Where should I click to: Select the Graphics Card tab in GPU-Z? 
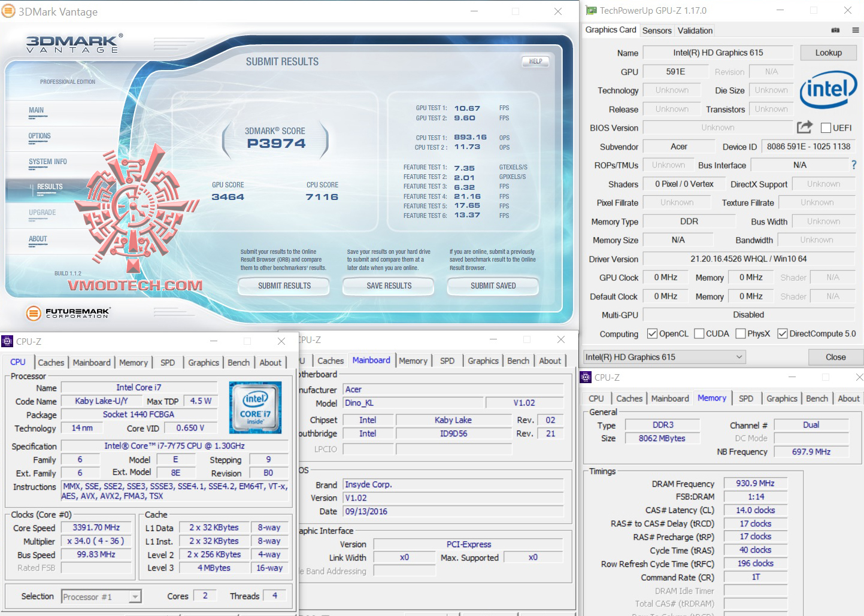tap(611, 30)
